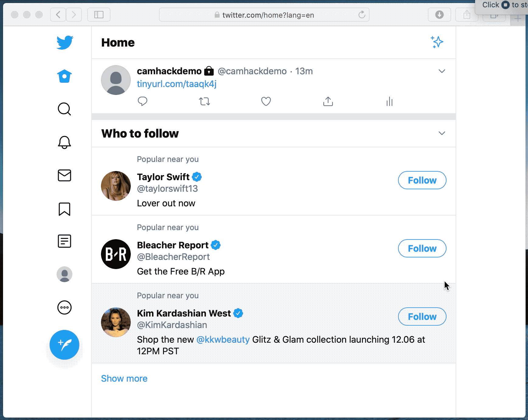Image resolution: width=528 pixels, height=420 pixels.
Task: Click the Safari page reload arrow
Action: point(362,15)
